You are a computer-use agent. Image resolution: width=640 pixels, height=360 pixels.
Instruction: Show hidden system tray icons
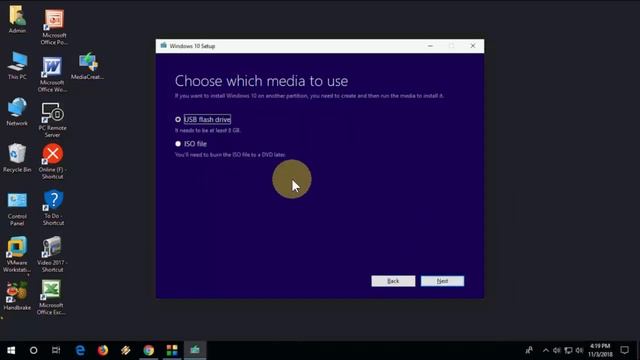(546, 350)
